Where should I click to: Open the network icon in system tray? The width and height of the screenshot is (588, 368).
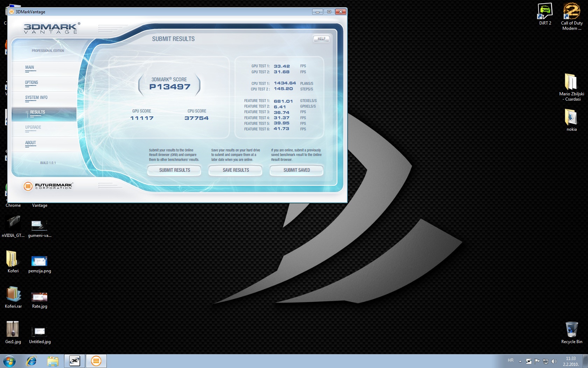point(546,361)
